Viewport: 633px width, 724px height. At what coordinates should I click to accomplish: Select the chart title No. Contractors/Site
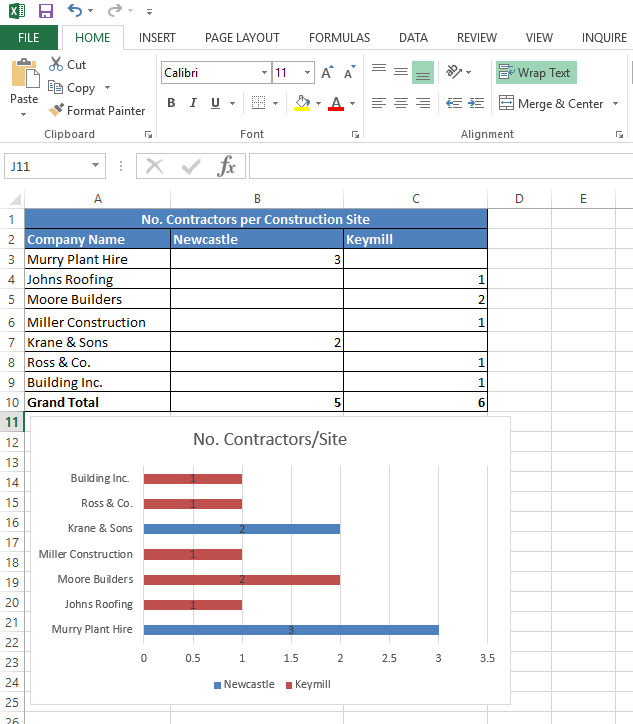click(270, 439)
